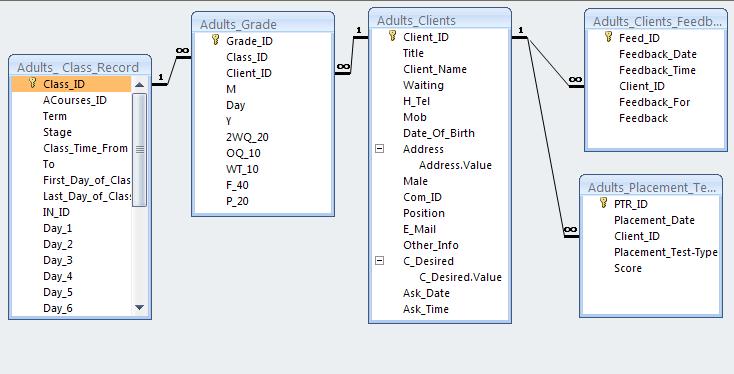Viewport: 734px width, 374px height.
Task: Select the Adults_Clients_Feedb... table title
Action: click(x=657, y=21)
